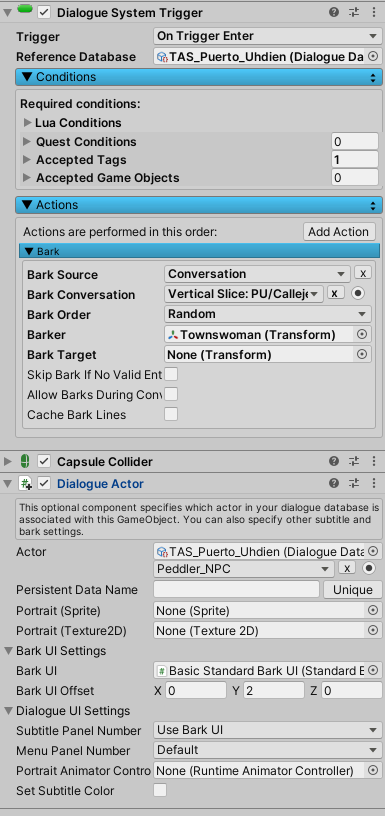Open Bark Order dropdown showing Random
385x816 pixels.
click(268, 314)
